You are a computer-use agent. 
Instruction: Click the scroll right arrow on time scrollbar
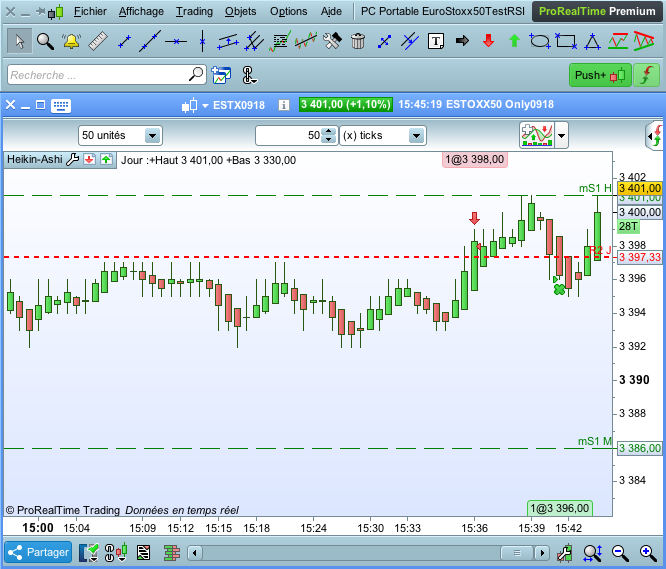tap(542, 553)
